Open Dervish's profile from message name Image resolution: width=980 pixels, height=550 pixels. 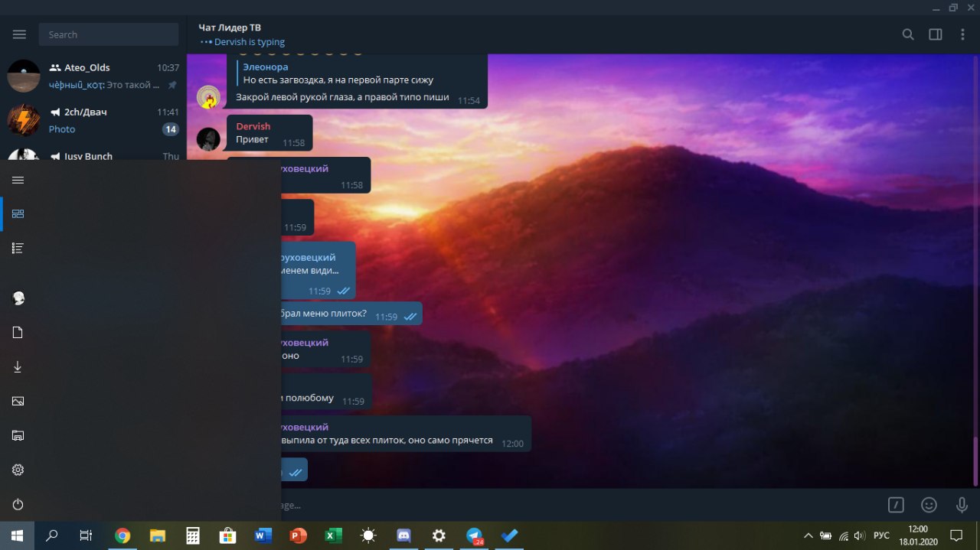click(x=253, y=126)
